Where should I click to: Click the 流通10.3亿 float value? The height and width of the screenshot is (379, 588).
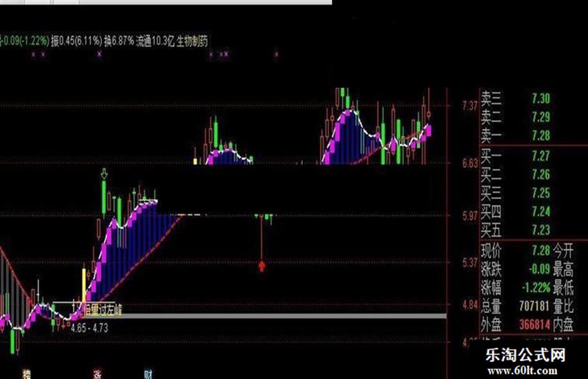point(156,41)
